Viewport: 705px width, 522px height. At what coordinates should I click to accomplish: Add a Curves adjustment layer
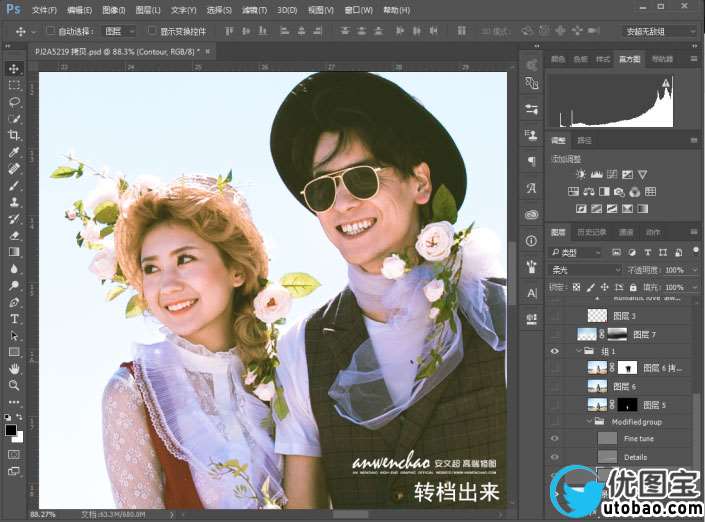[612, 174]
